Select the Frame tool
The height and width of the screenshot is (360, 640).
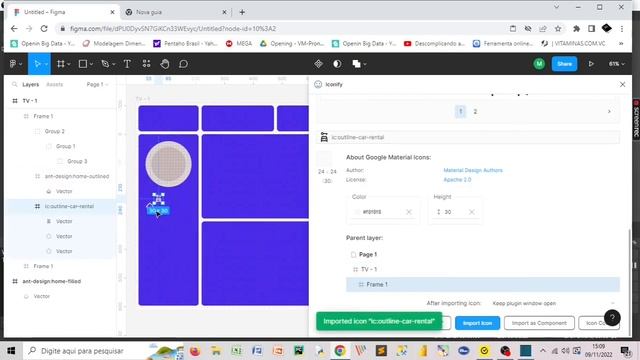point(60,64)
